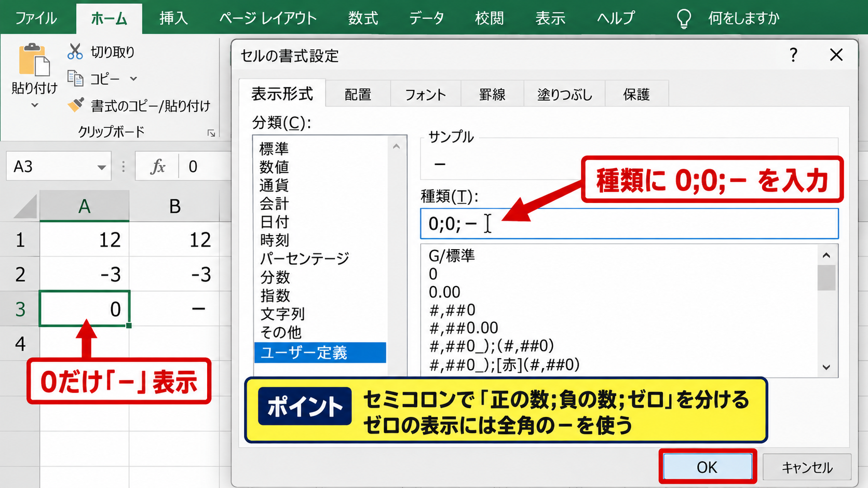Screen dimensions: 868x488
Task: Select cell B2 containing -3
Action: point(174,274)
